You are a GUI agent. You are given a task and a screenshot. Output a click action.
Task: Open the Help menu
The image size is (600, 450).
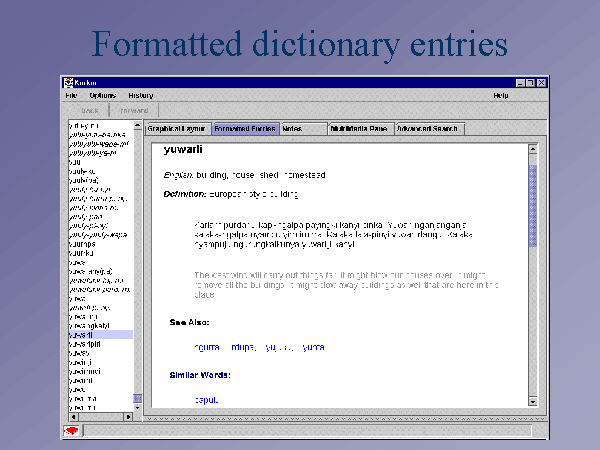point(501,95)
